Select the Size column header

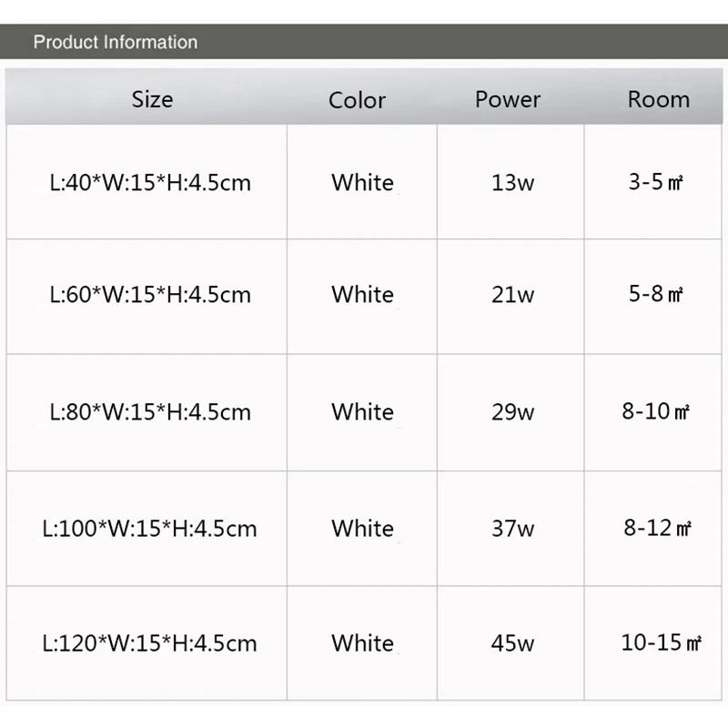coord(152,99)
